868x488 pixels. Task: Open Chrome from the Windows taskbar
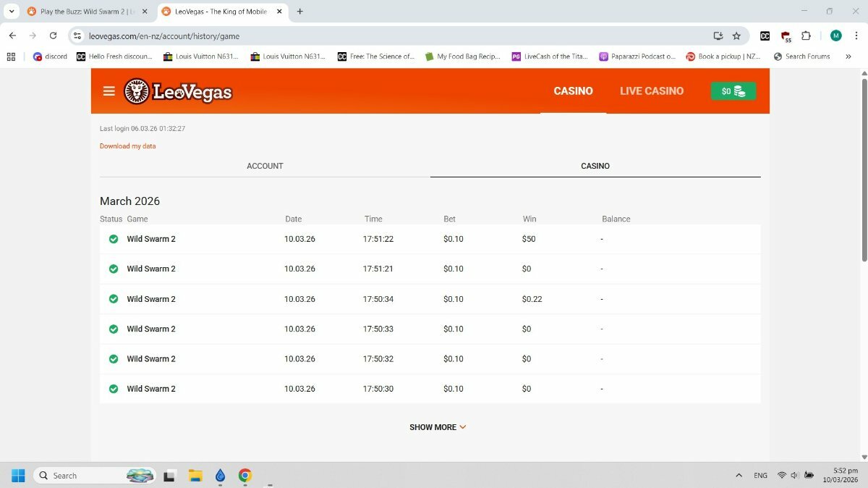pos(245,475)
